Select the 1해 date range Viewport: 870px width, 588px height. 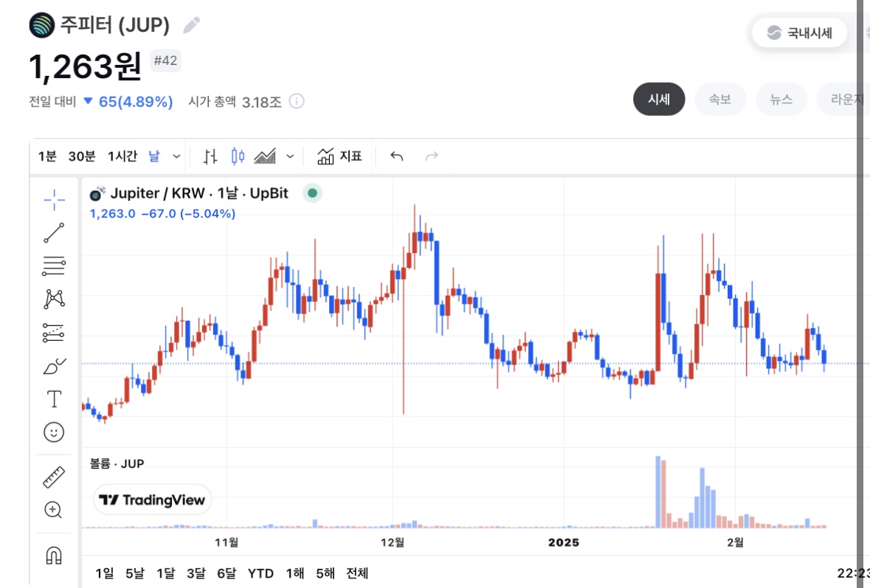tap(295, 573)
